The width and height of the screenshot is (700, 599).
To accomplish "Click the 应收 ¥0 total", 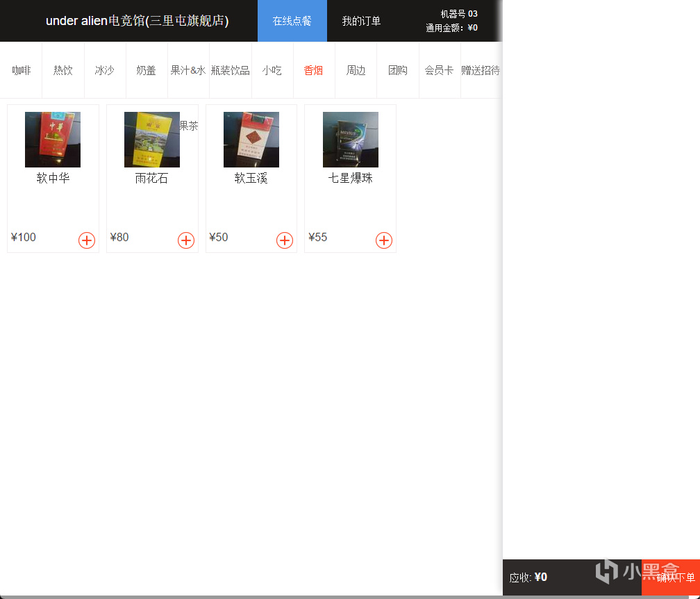I will pyautogui.click(x=528, y=577).
